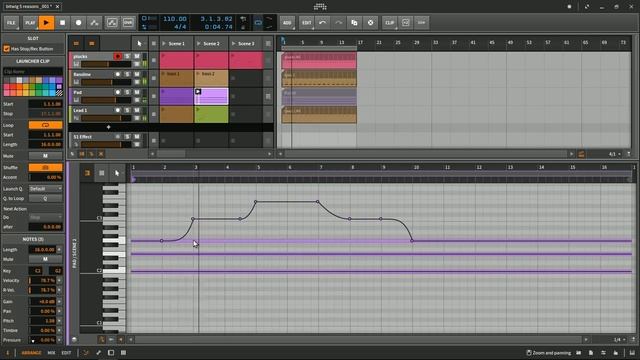Solo the Bassline track
Screen dimensions: 640x360
pos(127,74)
